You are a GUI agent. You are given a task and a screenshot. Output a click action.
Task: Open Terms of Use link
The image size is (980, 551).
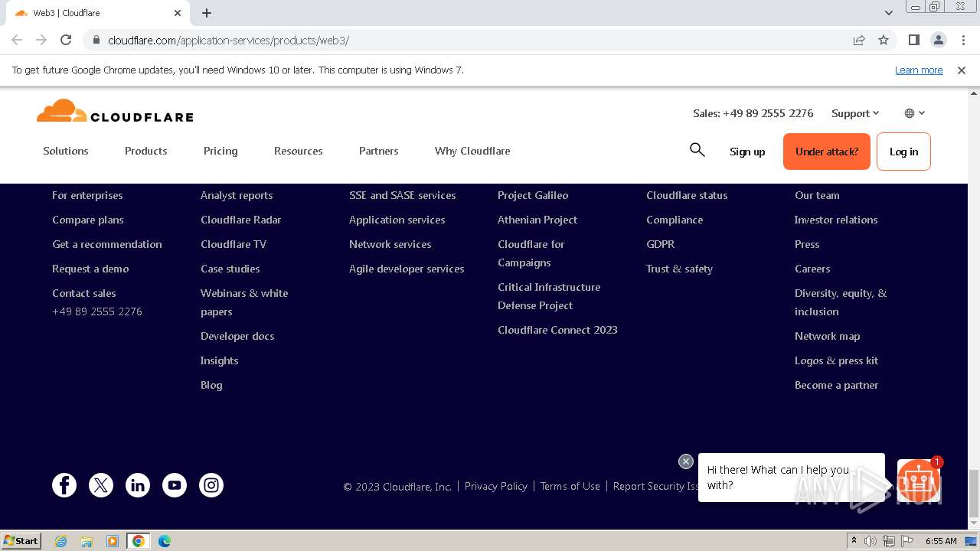coord(570,486)
